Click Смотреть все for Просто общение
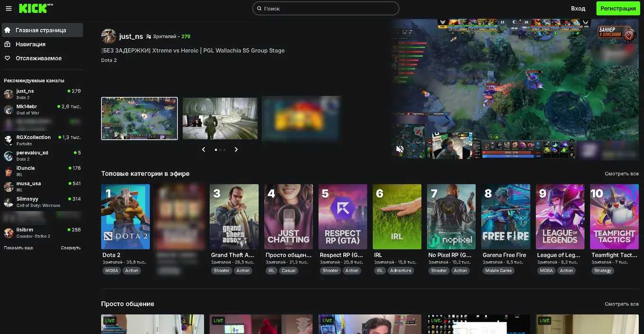The image size is (644, 334). tap(622, 304)
